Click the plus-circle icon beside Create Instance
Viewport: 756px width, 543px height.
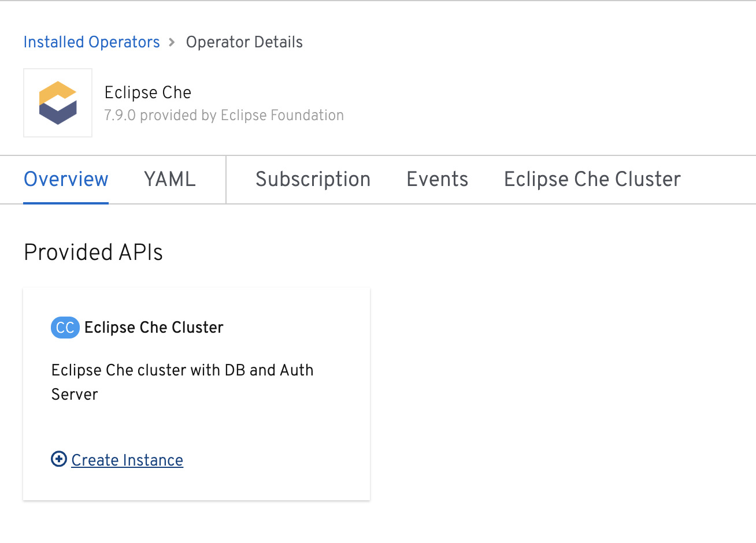pos(58,459)
